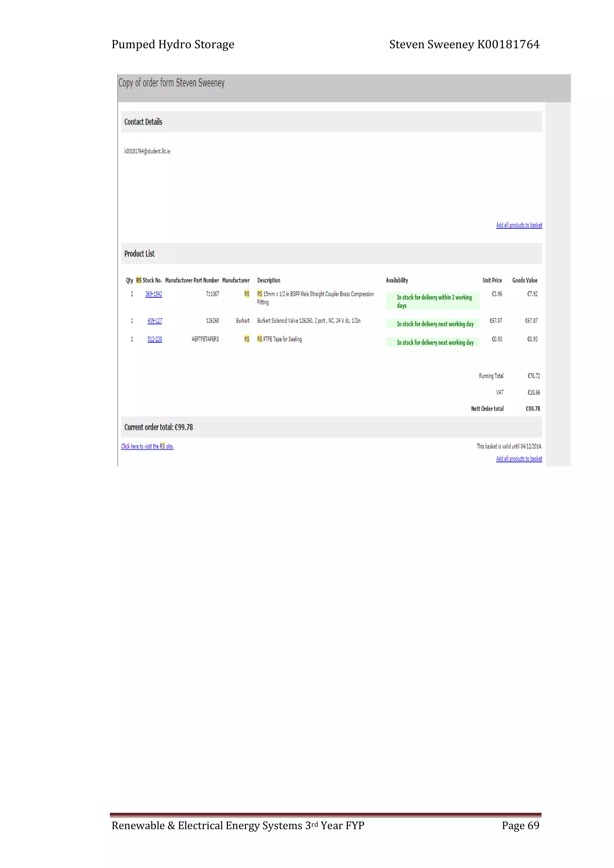Click the Goods Value column header
This screenshot has width=614, height=868.
pos(524,280)
